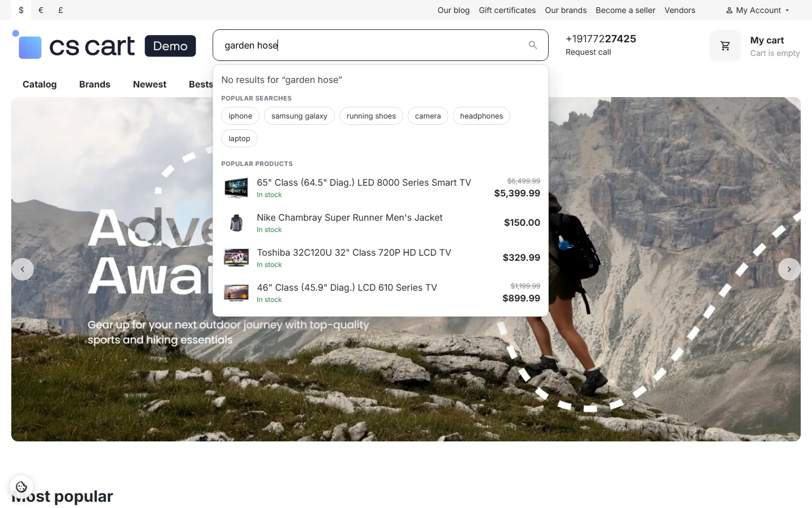This screenshot has width=812, height=508.
Task: Open the shopping cart icon
Action: [725, 46]
